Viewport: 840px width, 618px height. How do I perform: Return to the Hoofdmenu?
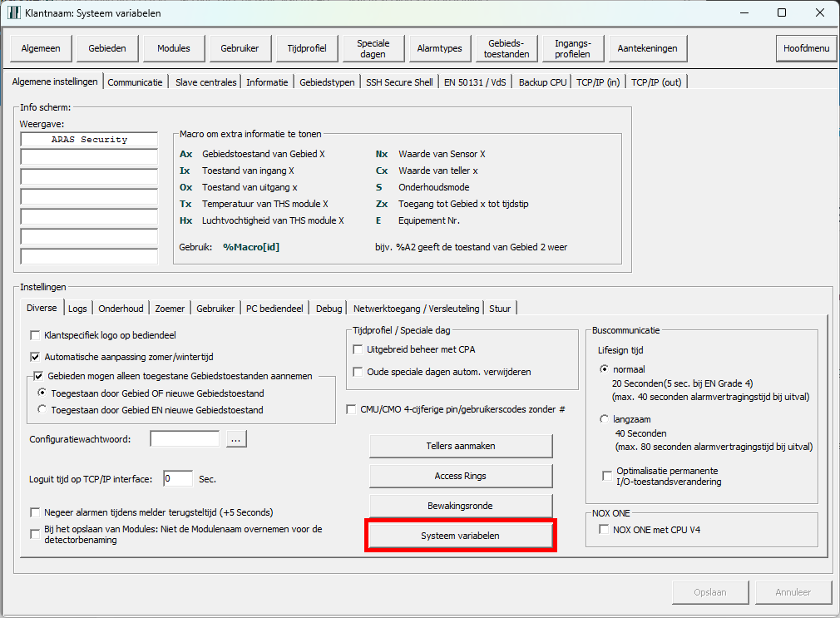click(x=806, y=48)
